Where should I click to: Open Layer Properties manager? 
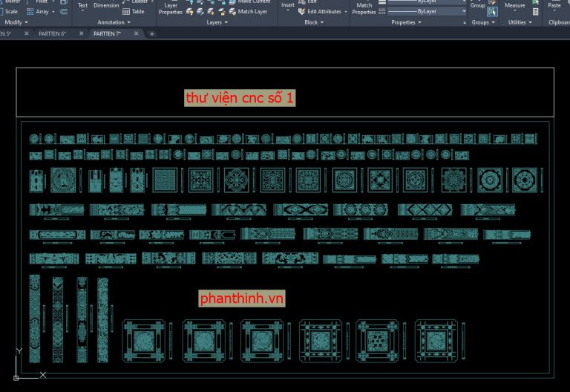click(x=171, y=9)
